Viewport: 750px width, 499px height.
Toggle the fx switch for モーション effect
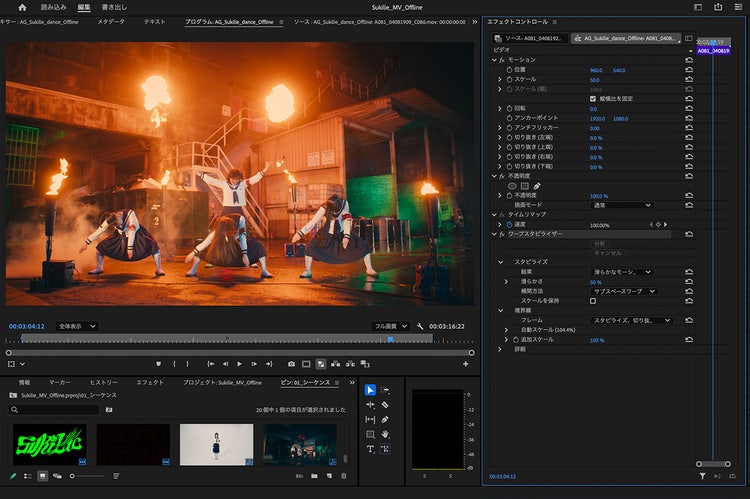pyautogui.click(x=502, y=60)
